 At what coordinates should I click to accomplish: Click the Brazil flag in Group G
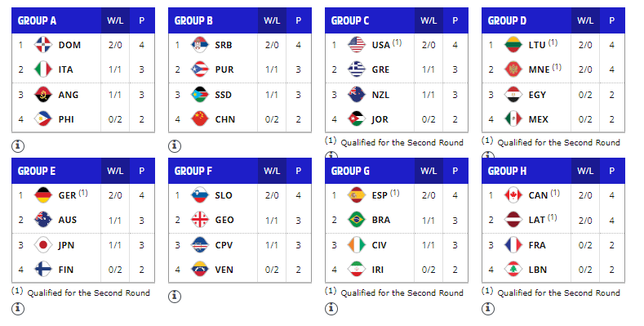pos(357,220)
